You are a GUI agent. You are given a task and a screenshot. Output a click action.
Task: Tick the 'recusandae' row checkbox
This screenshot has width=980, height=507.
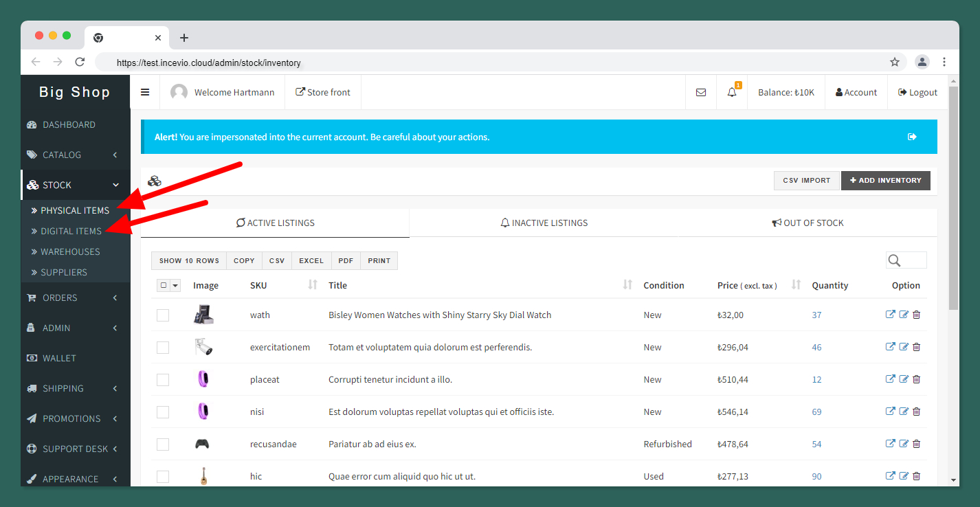pyautogui.click(x=163, y=444)
